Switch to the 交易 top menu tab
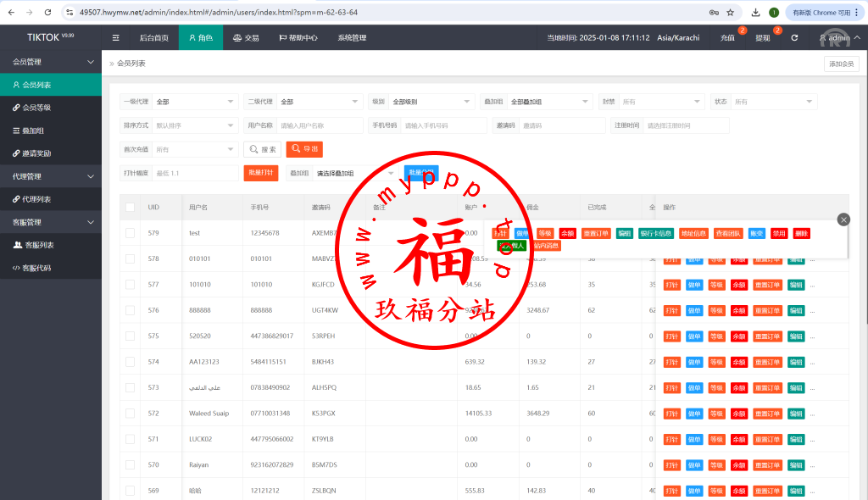 (x=246, y=38)
